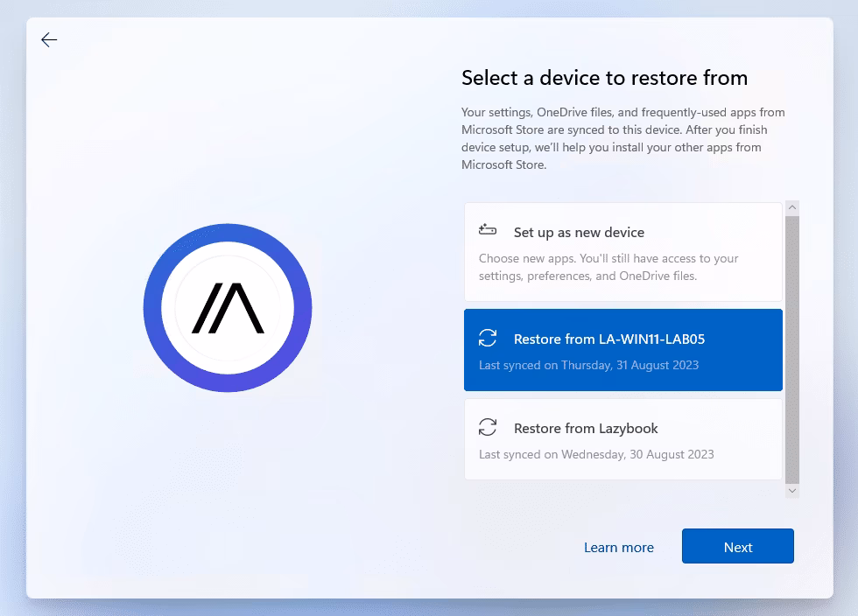This screenshot has width=858, height=616.
Task: Go back using the arrow icon
Action: pyautogui.click(x=49, y=40)
